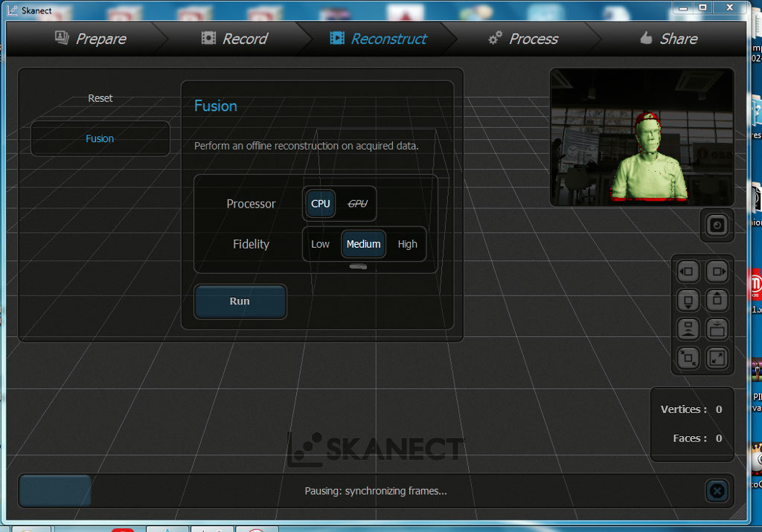The image size is (762, 532).
Task: Set fidelity to High
Action: coord(407,244)
